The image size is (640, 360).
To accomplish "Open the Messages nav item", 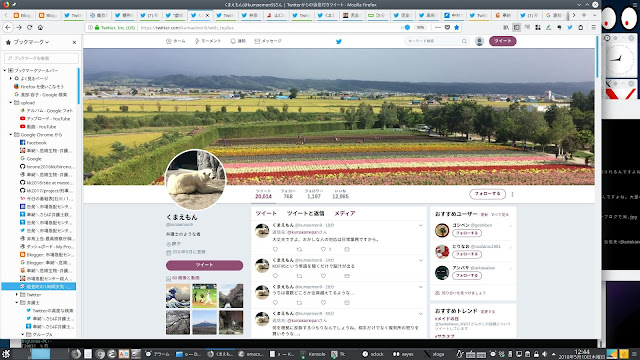I will click(x=268, y=41).
